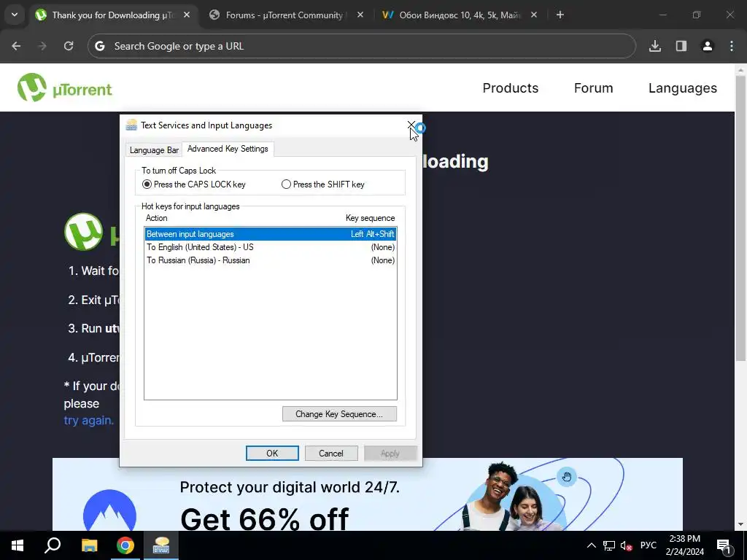Click the large µTorrent logo on page

(84, 232)
